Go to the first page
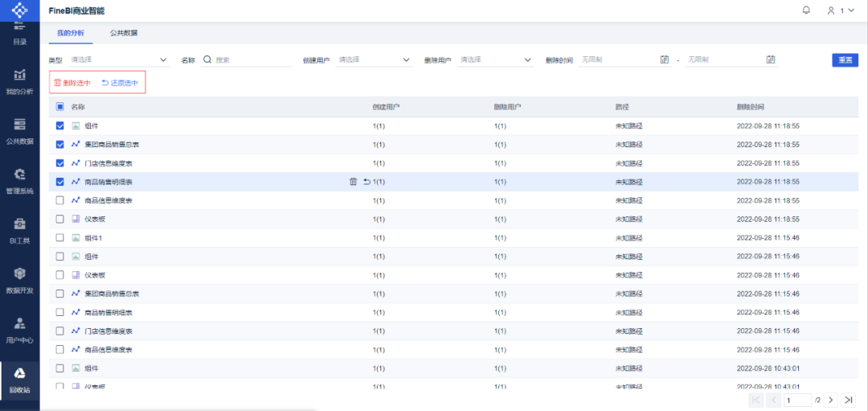 756,400
